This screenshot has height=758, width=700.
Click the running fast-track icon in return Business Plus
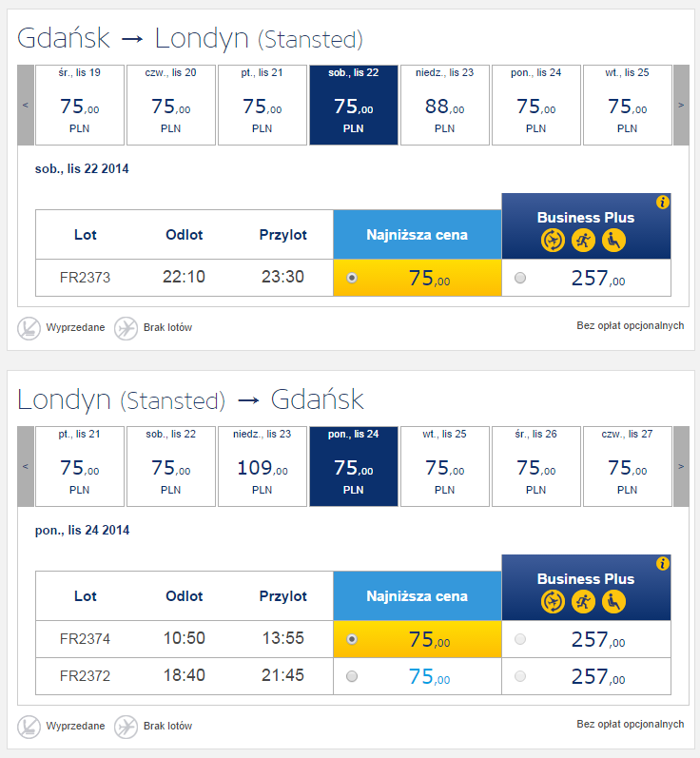[583, 601]
